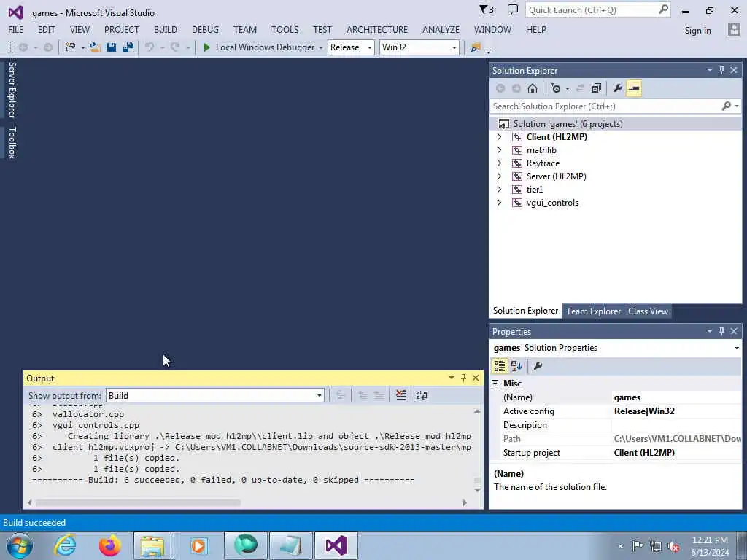The width and height of the screenshot is (747, 560).
Task: Switch to the Team Explorer tab
Action: click(x=594, y=311)
